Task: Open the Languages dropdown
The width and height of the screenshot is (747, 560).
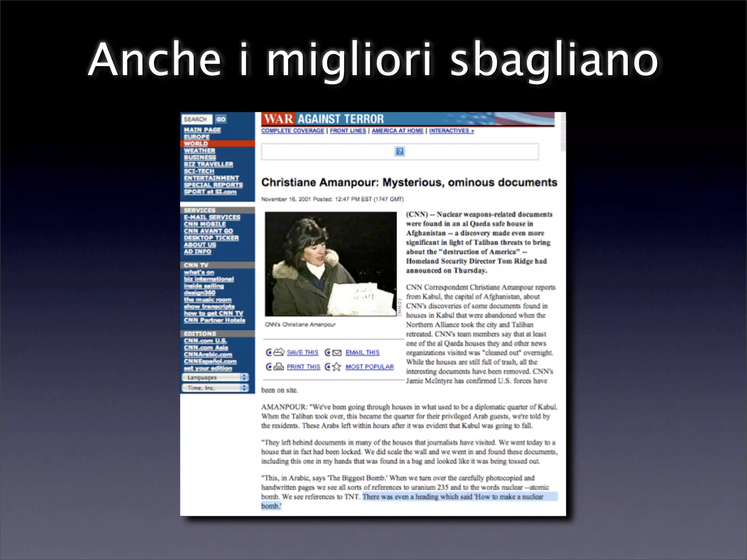Action: tap(215, 377)
